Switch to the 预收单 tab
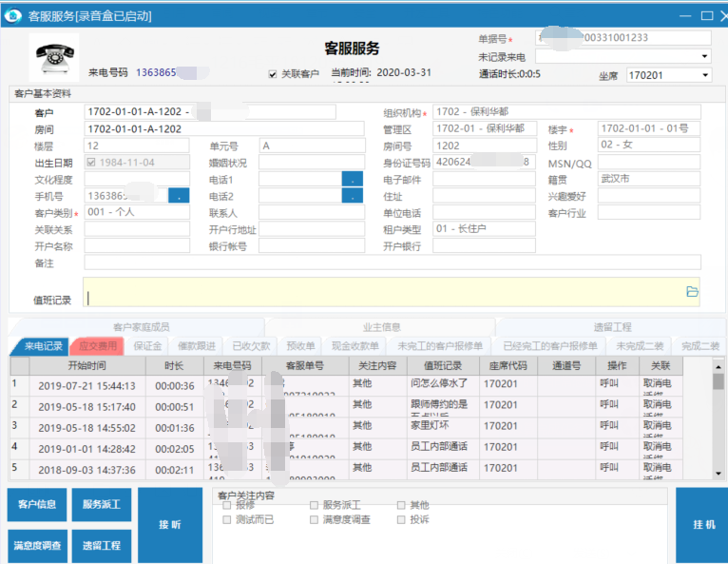Screen dimensions: 728x564 coord(301,346)
